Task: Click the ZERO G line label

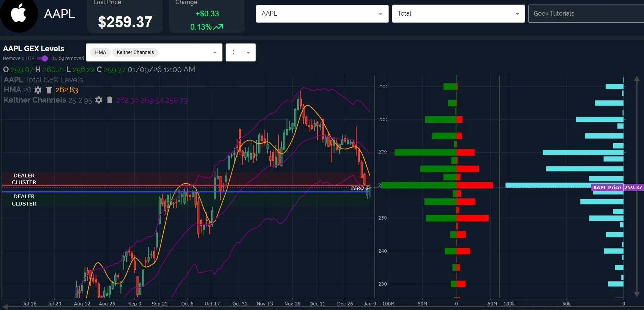Action: 360,188
